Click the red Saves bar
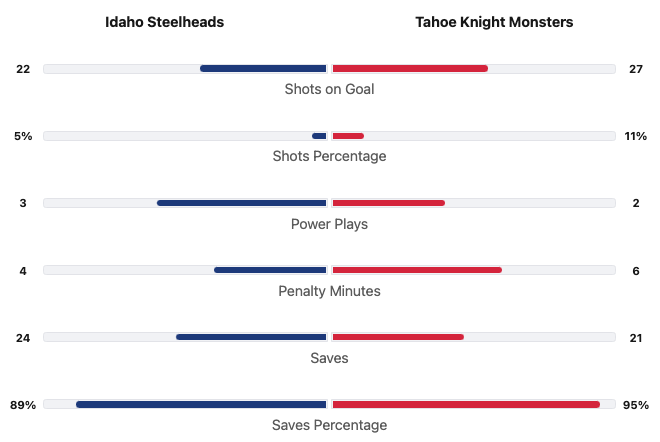 (398, 337)
